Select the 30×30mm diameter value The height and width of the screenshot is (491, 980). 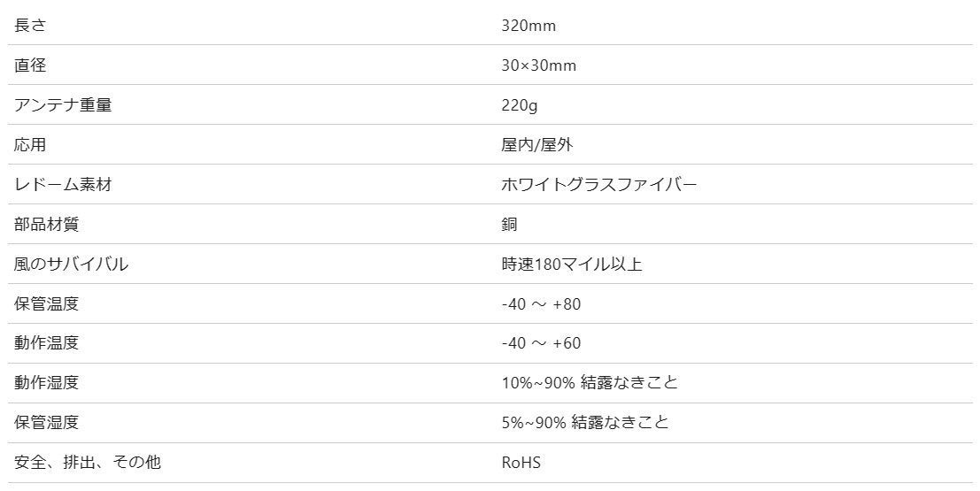tap(539, 65)
